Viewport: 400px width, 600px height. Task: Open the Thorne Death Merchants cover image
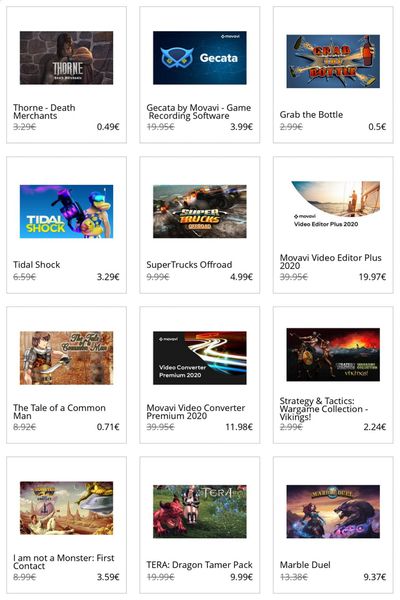tap(66, 58)
